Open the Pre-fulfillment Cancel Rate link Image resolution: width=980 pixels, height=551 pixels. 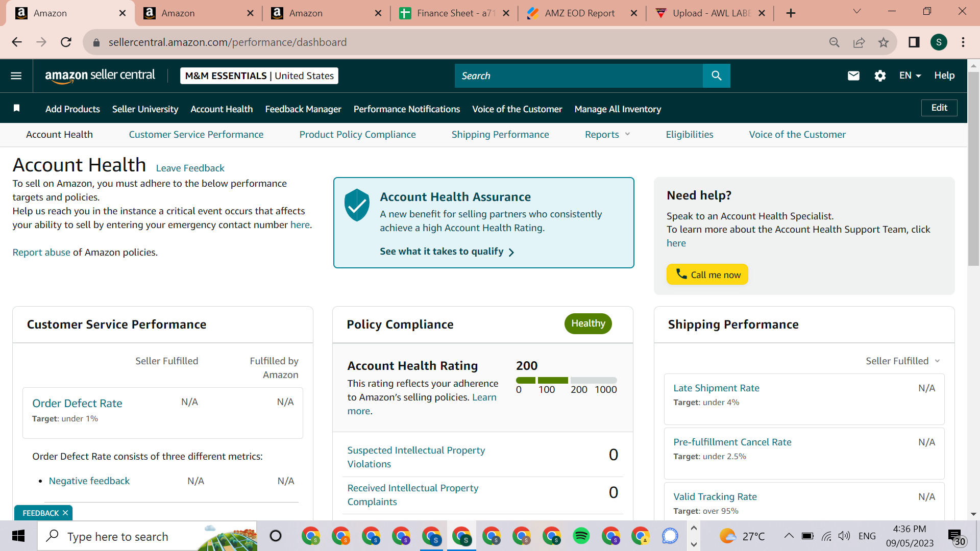click(x=732, y=442)
